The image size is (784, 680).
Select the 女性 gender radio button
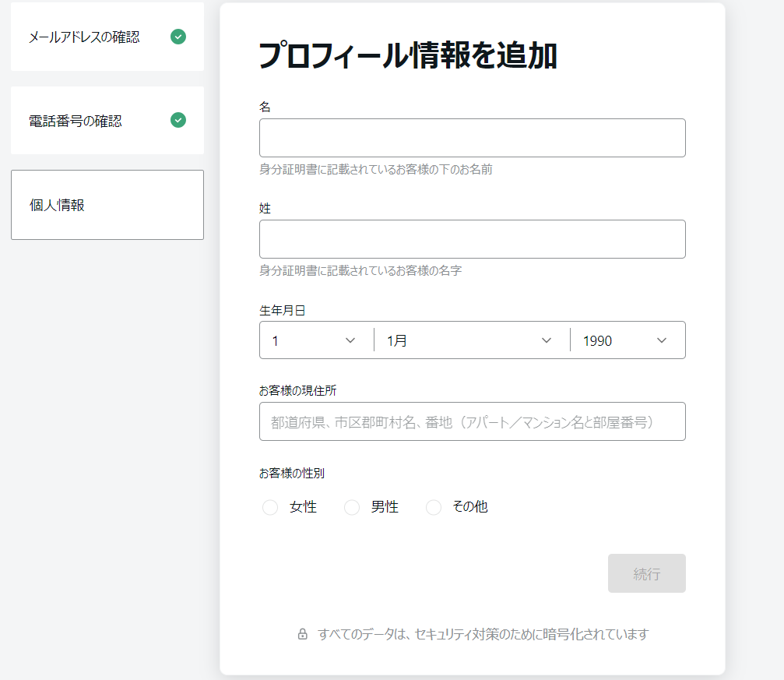coord(269,507)
